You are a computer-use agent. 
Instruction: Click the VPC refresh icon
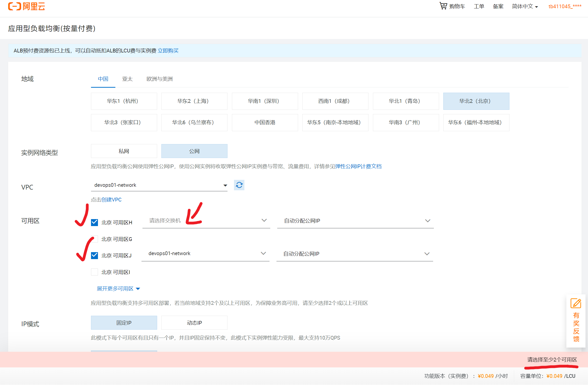coord(239,185)
